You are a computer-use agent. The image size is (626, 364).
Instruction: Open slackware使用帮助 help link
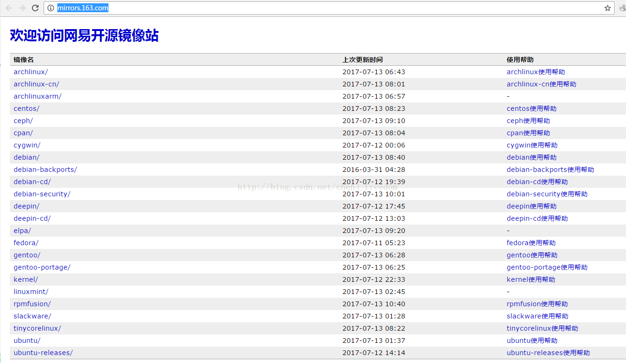pyautogui.click(x=538, y=316)
